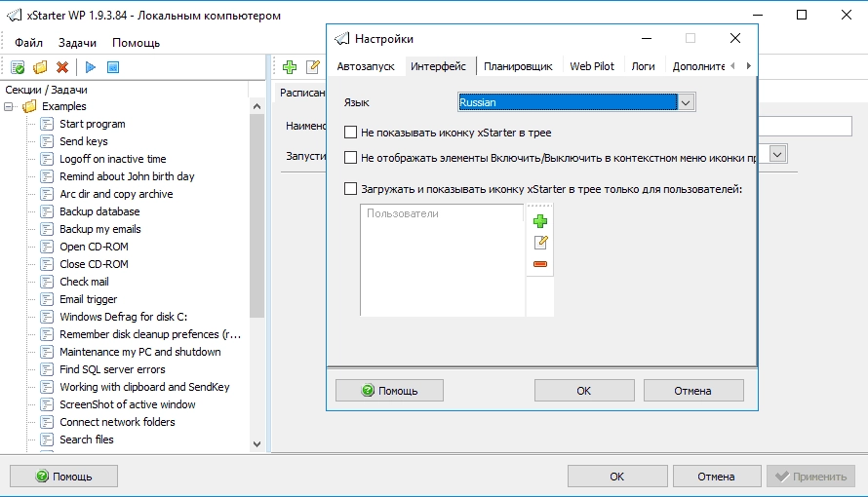Image resolution: width=868 pixels, height=497 pixels.
Task: Click the new task toolbar icon
Action: click(18, 67)
